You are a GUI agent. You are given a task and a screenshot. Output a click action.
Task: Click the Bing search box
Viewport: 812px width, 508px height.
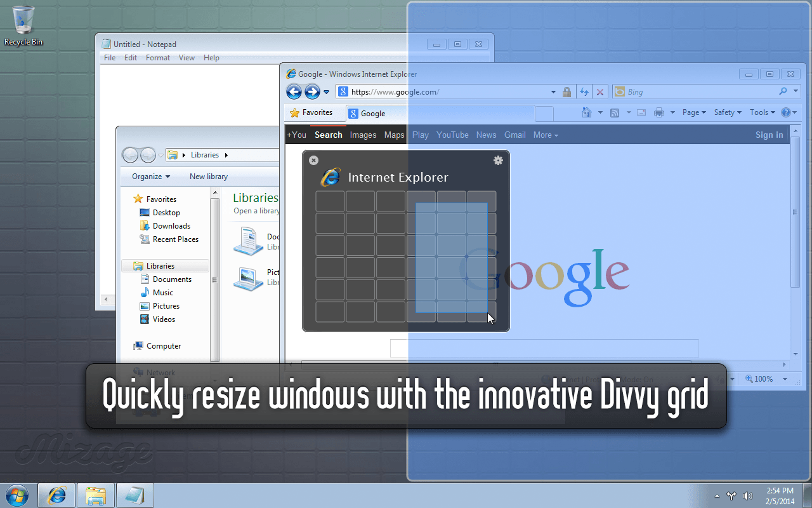tap(695, 92)
